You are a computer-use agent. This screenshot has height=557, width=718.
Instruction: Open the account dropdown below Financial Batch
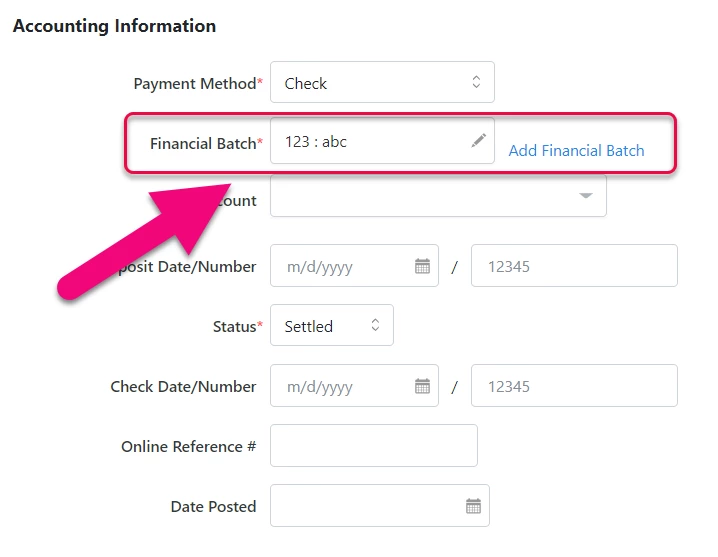click(x=438, y=196)
